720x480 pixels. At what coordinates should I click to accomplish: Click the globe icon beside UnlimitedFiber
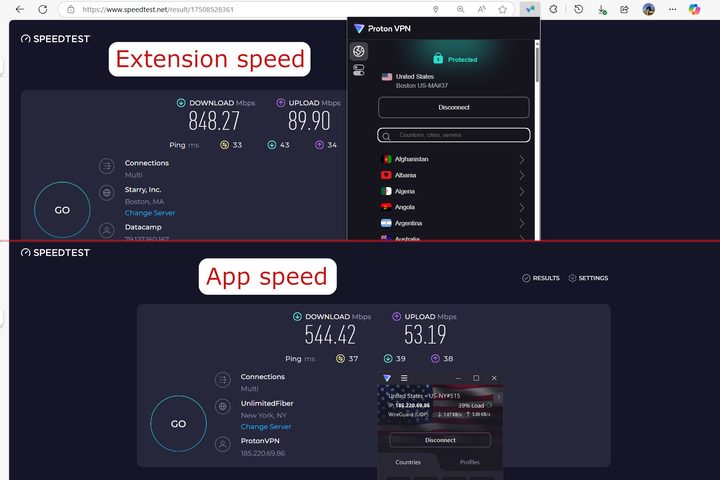click(223, 407)
